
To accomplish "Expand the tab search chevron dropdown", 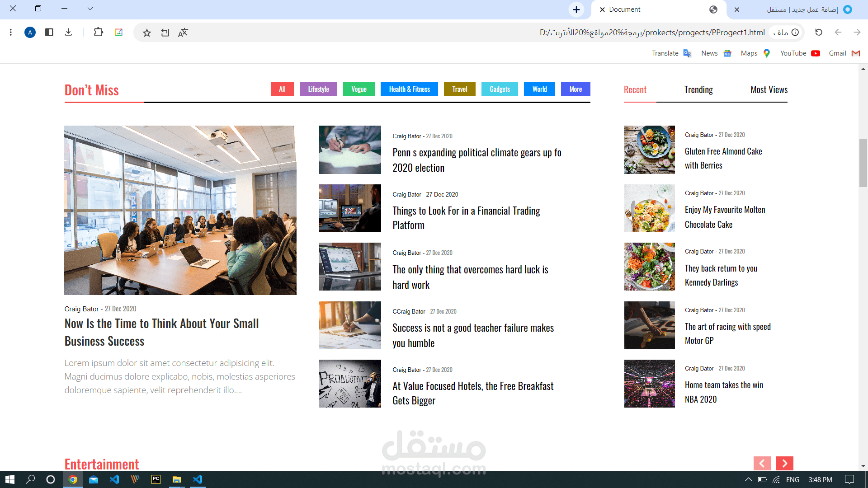I will [90, 9].
